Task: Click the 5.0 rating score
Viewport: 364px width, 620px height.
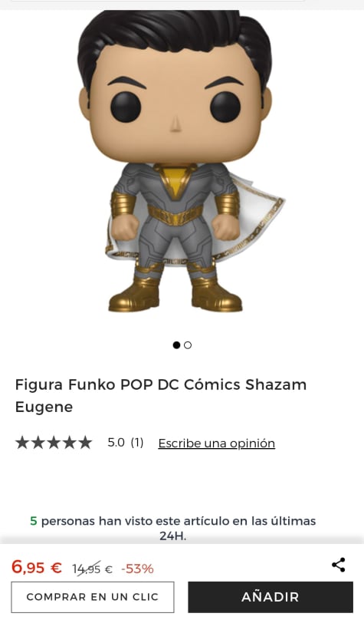Action: pyautogui.click(x=116, y=443)
